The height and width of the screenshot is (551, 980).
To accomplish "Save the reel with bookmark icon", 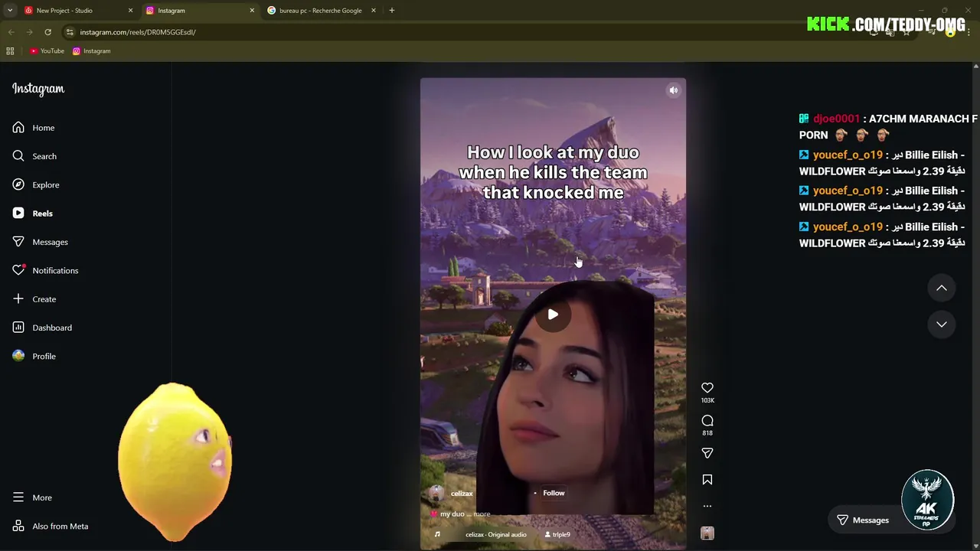I will 707,480.
